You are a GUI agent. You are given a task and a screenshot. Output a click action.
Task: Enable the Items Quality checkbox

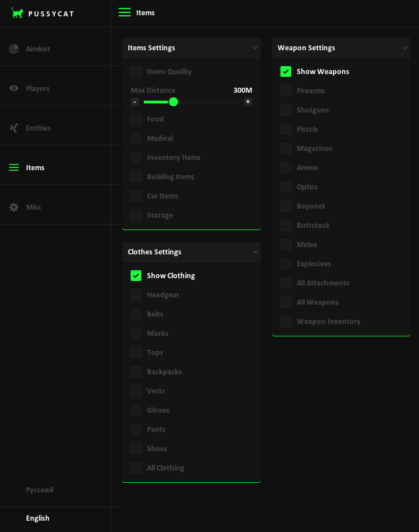(136, 71)
